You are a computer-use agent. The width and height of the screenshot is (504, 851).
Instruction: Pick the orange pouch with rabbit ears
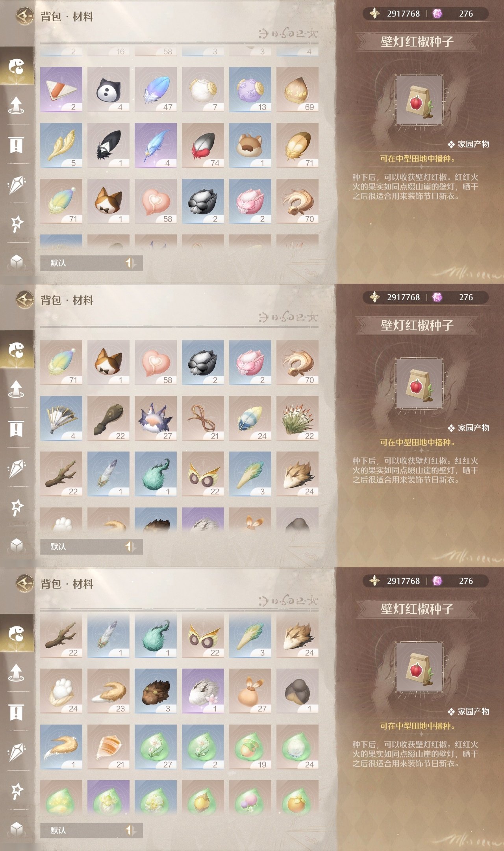pos(250,691)
